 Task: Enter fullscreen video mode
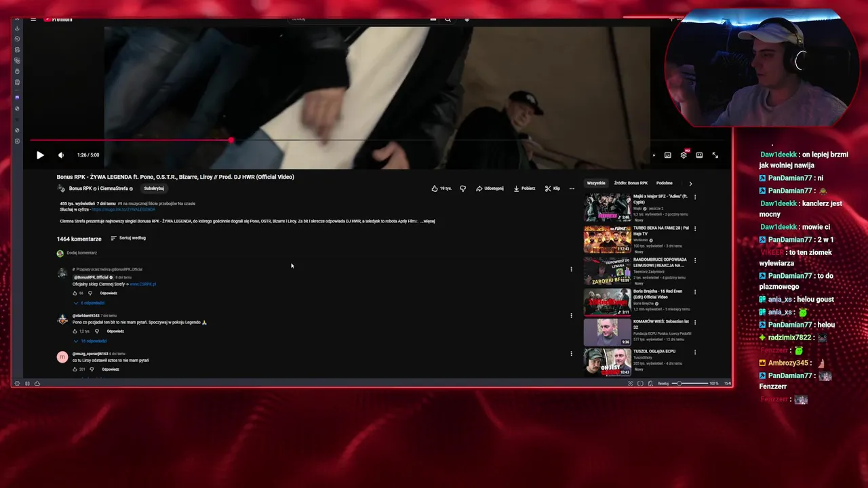pos(715,155)
